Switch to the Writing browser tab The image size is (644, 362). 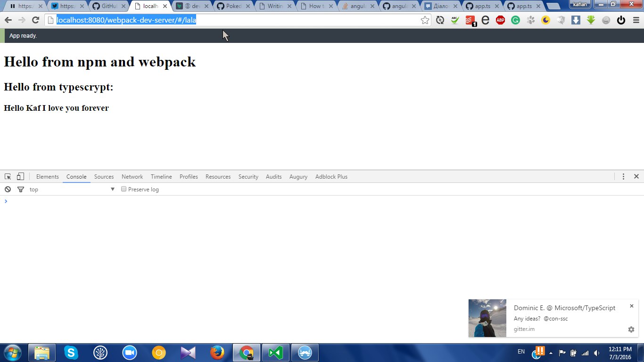(275, 6)
